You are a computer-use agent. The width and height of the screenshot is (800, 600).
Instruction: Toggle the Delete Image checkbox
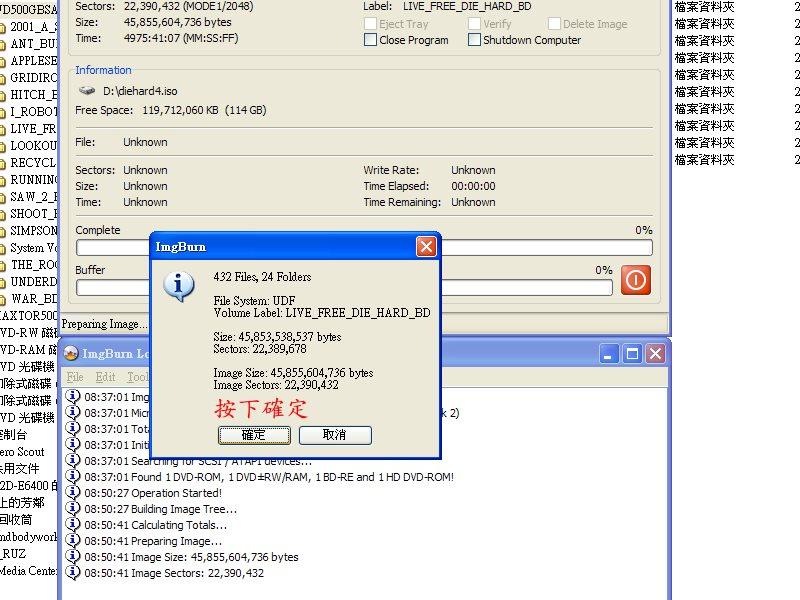click(554, 24)
